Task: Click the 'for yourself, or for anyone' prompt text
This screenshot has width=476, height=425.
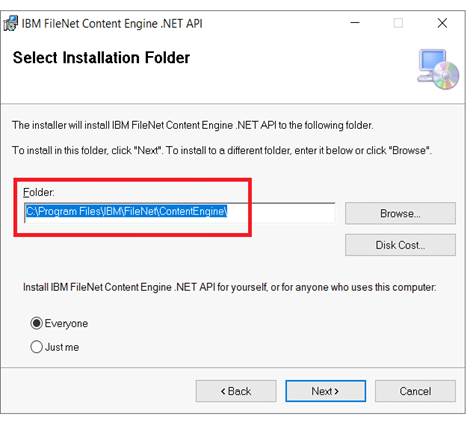Action: click(229, 287)
